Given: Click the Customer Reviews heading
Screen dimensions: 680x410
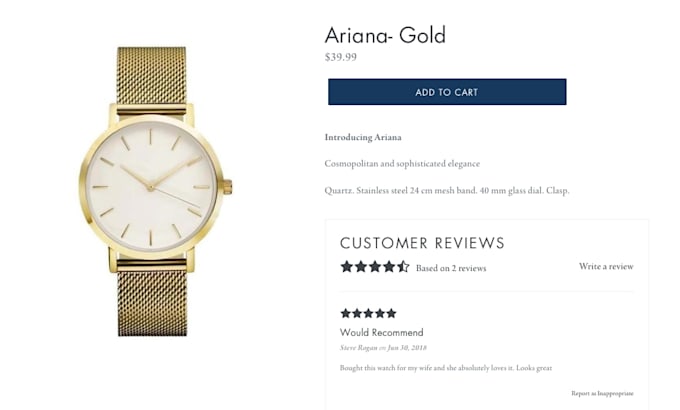Looking at the screenshot, I should (422, 243).
